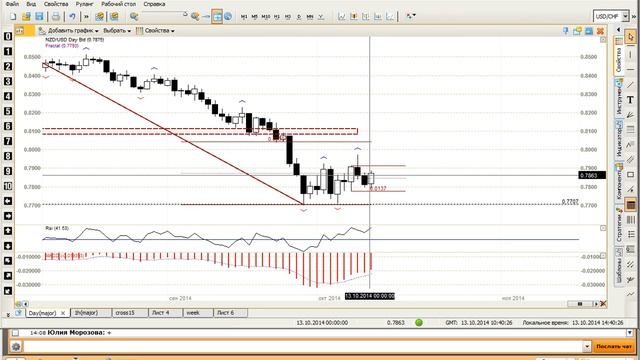Click the print icon in the toolbar
640x360 pixels.
click(56, 16)
